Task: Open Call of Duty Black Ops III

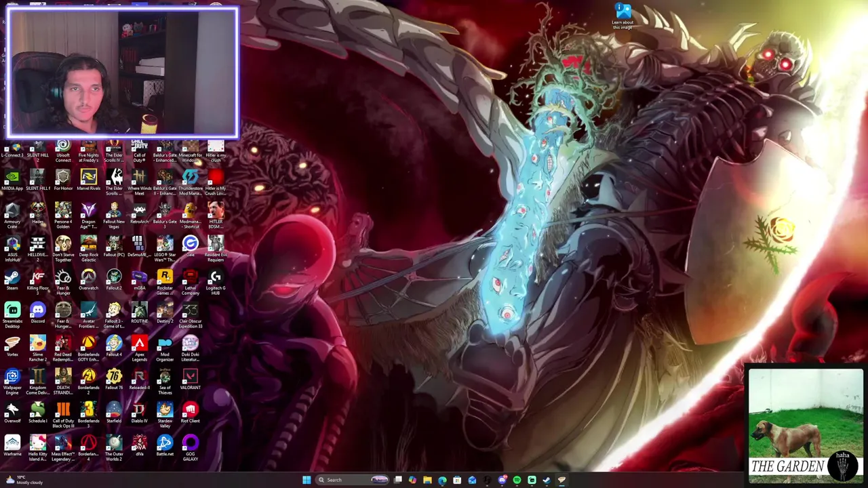Action: 63,415
